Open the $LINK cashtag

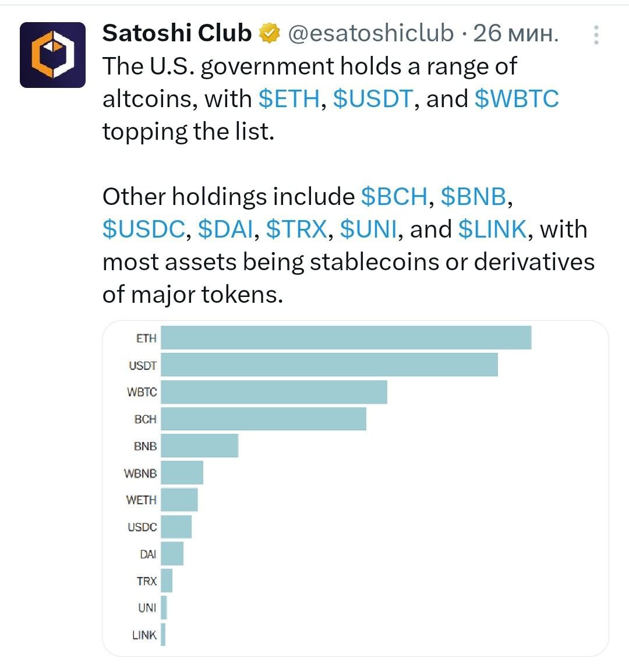492,229
